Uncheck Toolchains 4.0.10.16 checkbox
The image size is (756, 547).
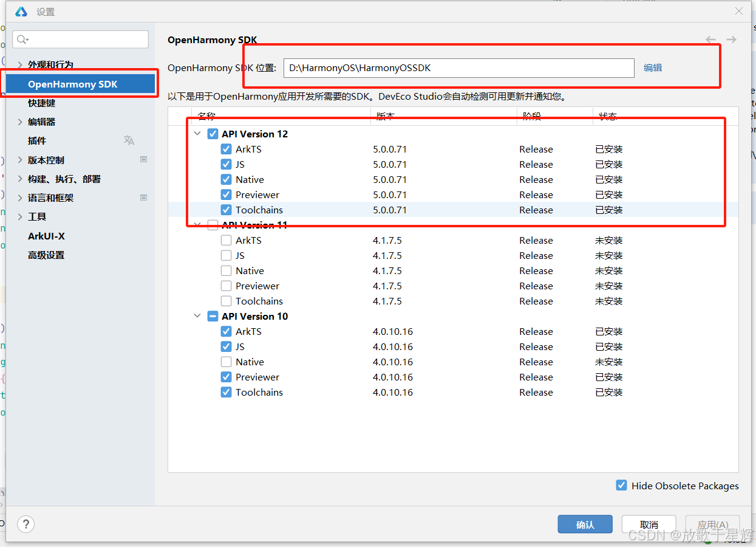(x=226, y=392)
